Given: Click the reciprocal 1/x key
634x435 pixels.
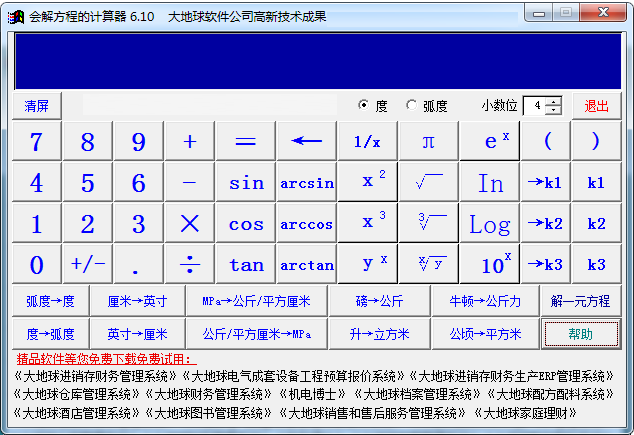Looking at the screenshot, I should tap(368, 141).
